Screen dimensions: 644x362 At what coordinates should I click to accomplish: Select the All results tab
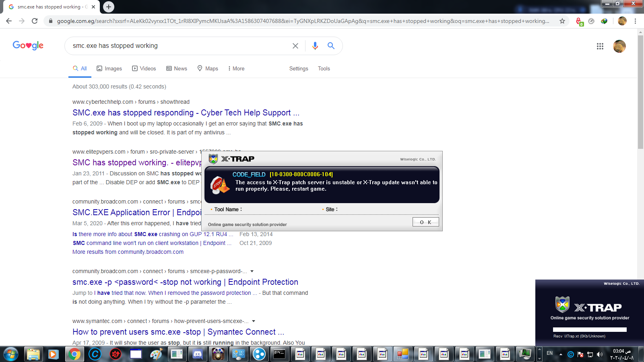tap(80, 69)
